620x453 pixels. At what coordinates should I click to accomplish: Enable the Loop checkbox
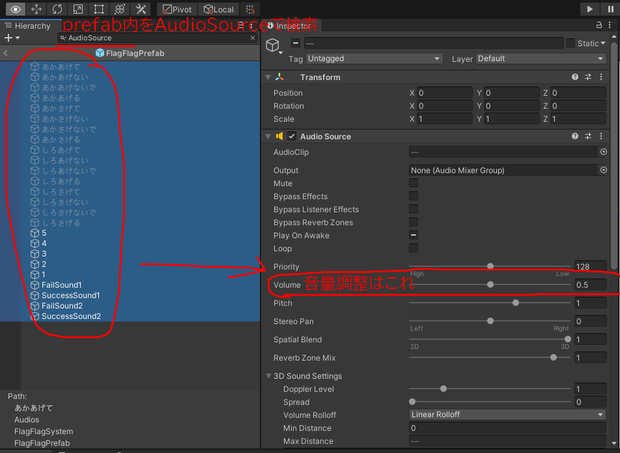tap(414, 248)
